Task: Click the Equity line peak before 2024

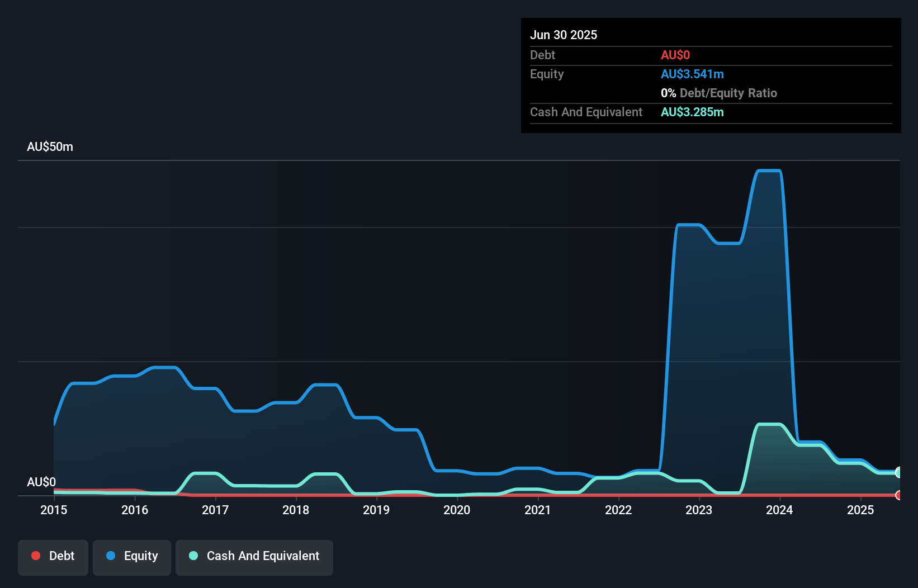Action: pyautogui.click(x=769, y=171)
